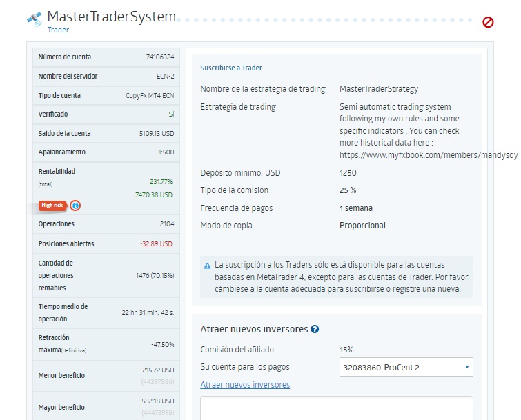The width and height of the screenshot is (521, 420).
Task: Click the average trade time 22 hr. 31 min.
Action: (148, 313)
